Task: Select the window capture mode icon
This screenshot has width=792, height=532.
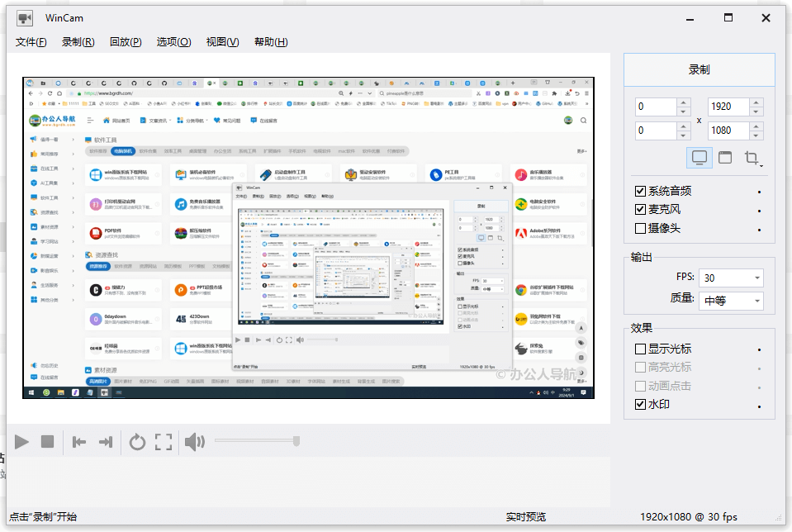Action: point(725,157)
